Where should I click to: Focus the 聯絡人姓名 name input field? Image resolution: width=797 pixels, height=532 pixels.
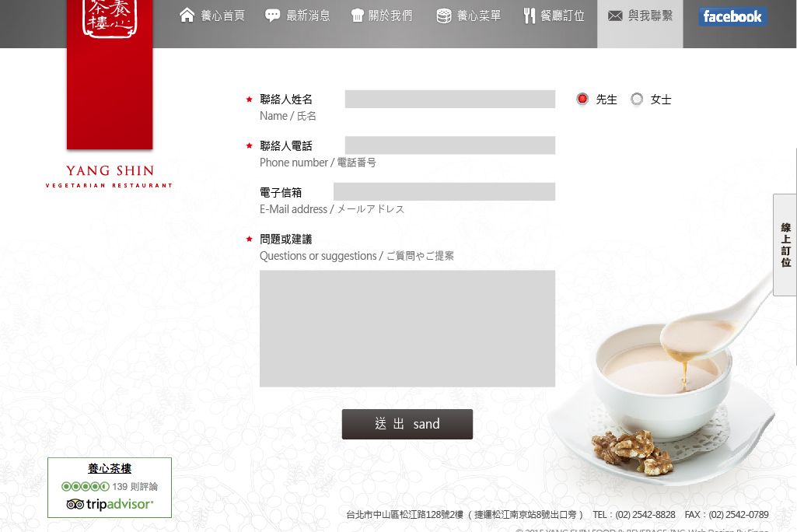[x=450, y=100]
